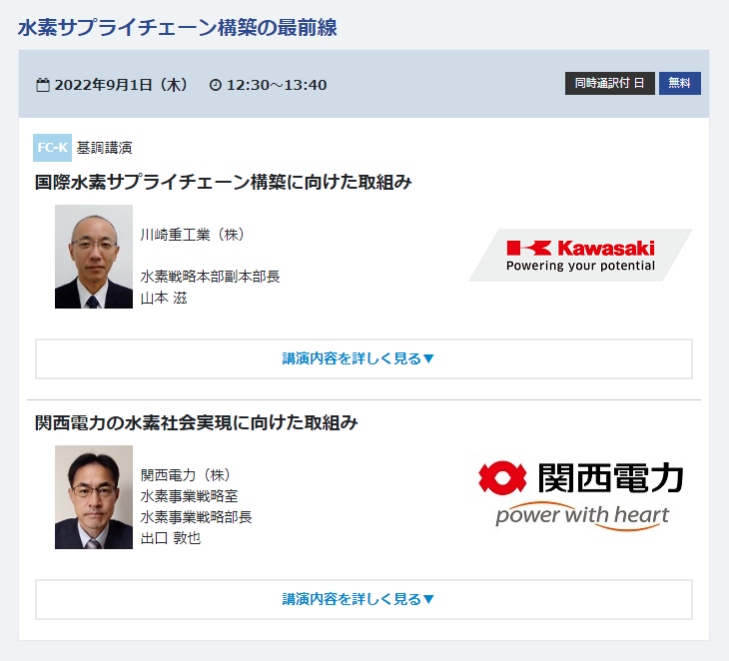Click the 基調講演 label
Image resolution: width=729 pixels, height=661 pixels.
[104, 148]
